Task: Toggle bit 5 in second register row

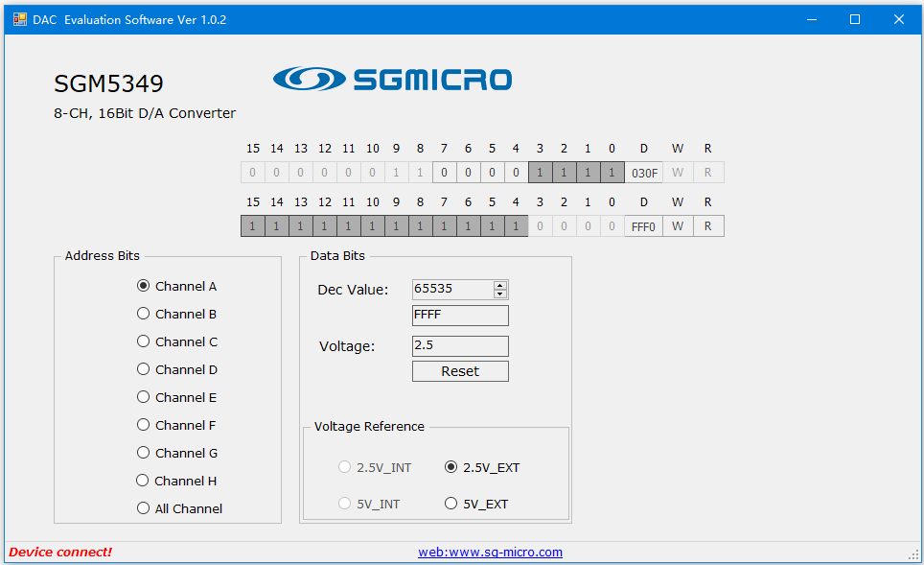Action: pyautogui.click(x=492, y=225)
